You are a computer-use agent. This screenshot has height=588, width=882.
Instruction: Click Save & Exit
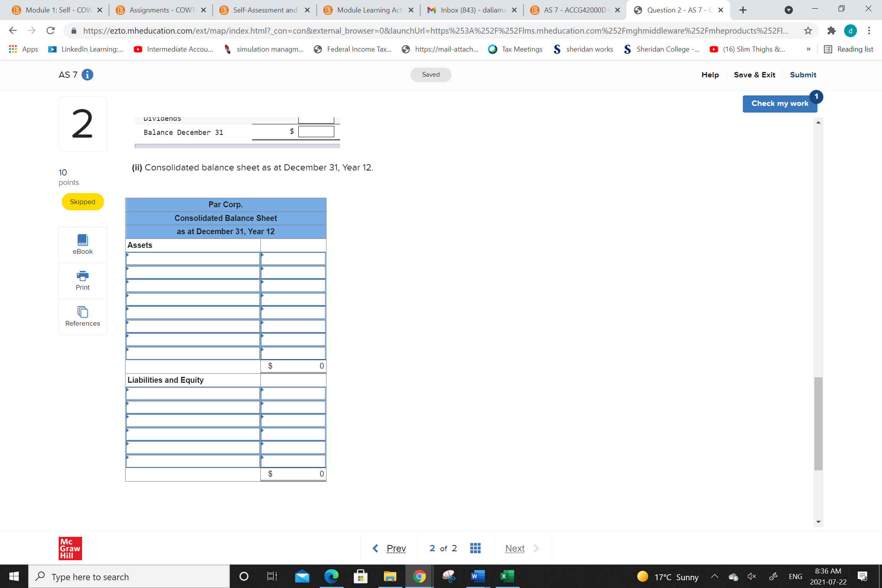click(754, 75)
